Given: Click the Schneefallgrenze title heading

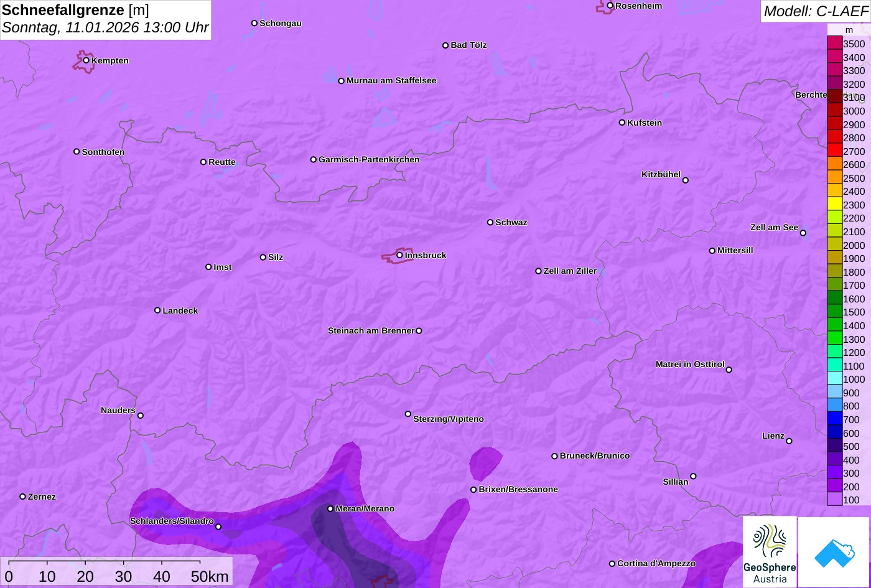Looking at the screenshot, I should [64, 10].
